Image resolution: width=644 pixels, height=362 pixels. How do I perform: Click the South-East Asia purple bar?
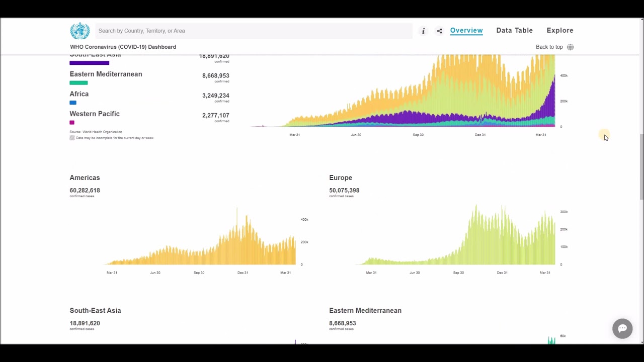(x=90, y=63)
